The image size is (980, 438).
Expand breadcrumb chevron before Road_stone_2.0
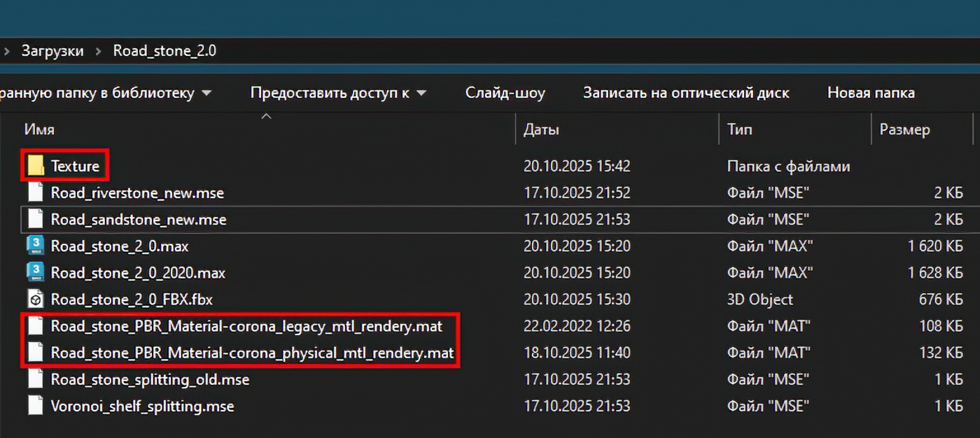(98, 50)
